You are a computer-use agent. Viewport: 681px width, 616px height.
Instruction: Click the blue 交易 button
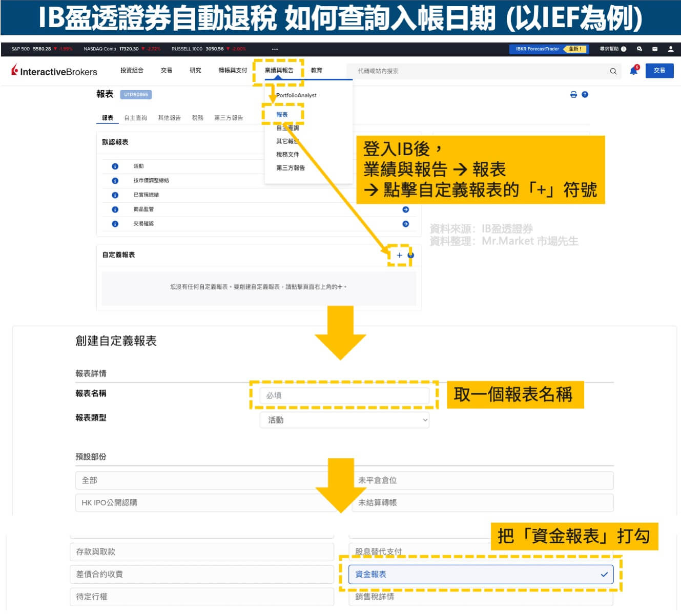pos(659,71)
